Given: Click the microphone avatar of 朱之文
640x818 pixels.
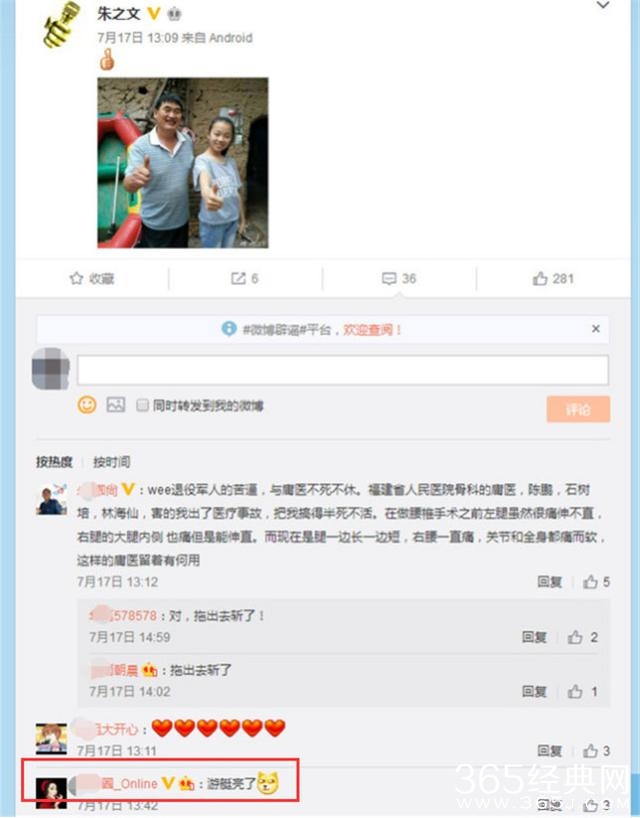Looking at the screenshot, I should pyautogui.click(x=62, y=25).
